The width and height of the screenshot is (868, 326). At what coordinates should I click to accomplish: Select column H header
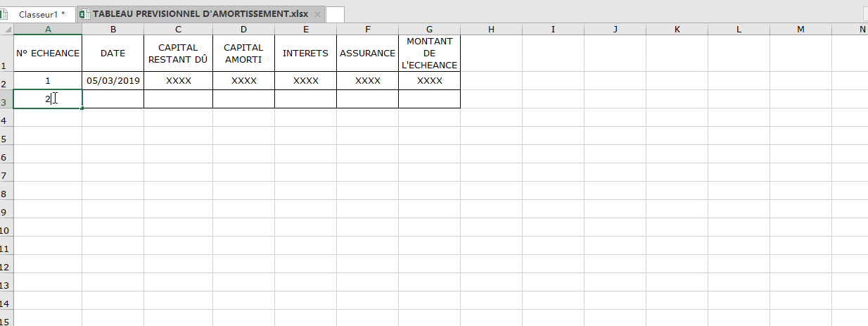491,29
